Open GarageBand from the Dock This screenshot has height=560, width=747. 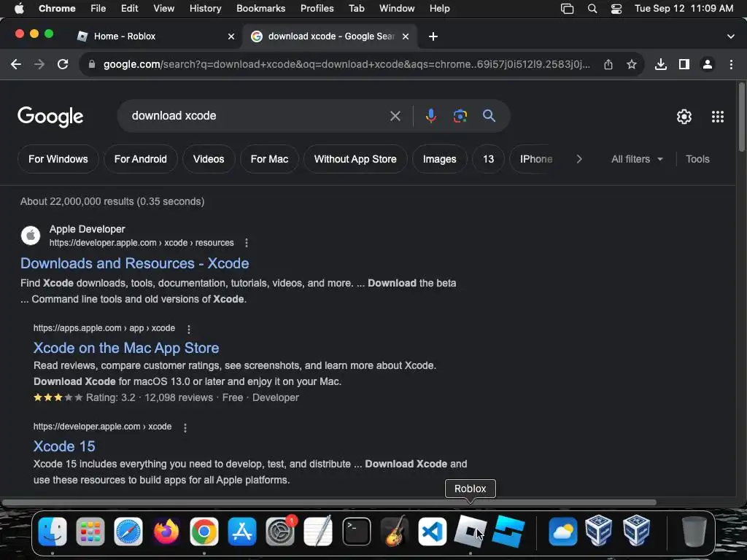395,532
